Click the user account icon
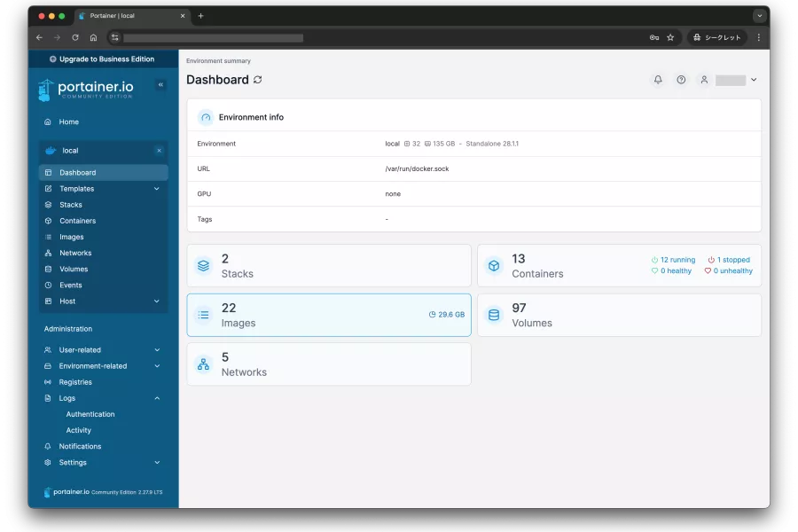This screenshot has width=798, height=532. pyautogui.click(x=704, y=80)
